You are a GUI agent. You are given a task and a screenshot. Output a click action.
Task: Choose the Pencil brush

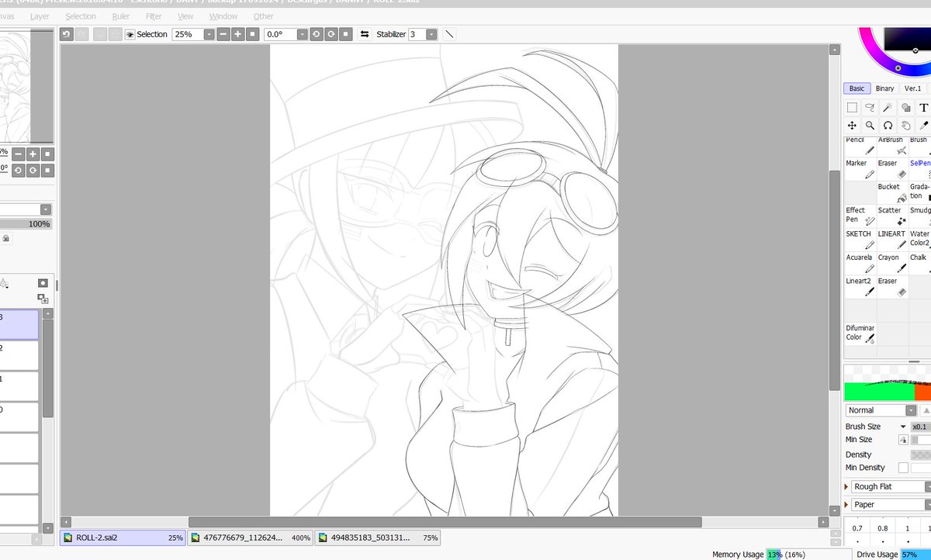click(860, 147)
